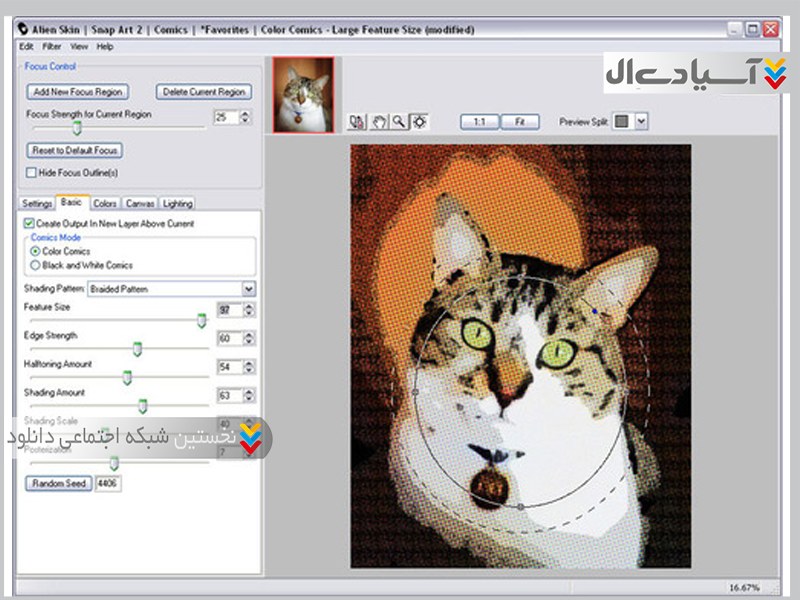The image size is (800, 600).
Task: Click the Fit preview button
Action: coord(520,121)
